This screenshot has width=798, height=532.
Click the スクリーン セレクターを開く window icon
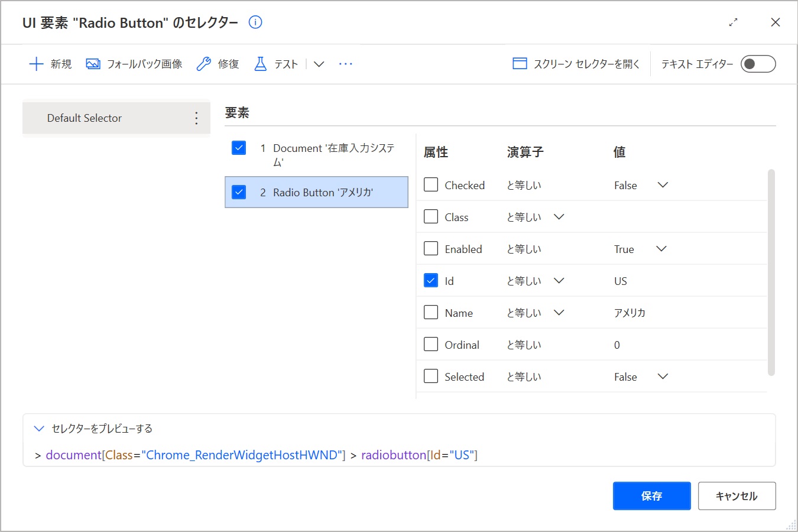tap(520, 64)
